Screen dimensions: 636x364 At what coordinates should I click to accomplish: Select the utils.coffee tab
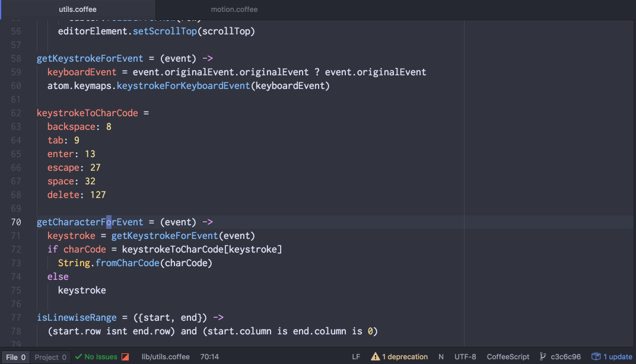click(x=77, y=9)
